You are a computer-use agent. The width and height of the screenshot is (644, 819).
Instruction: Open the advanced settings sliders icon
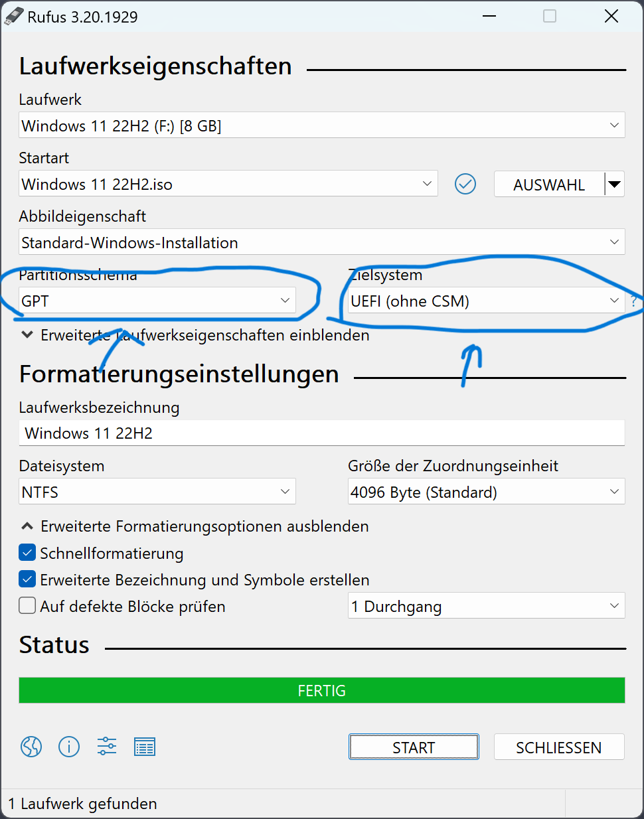click(106, 747)
